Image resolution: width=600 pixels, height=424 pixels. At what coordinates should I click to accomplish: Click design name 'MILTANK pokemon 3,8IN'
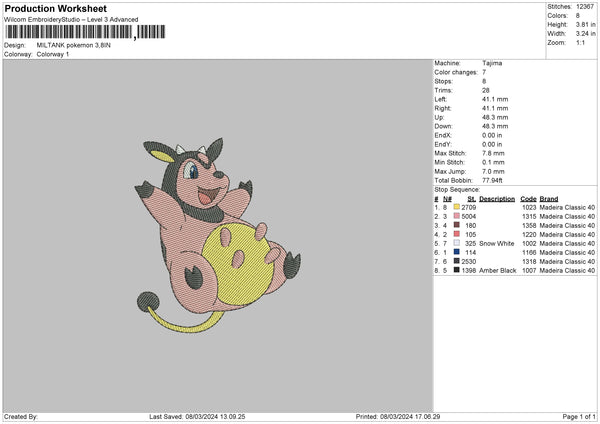pos(73,45)
